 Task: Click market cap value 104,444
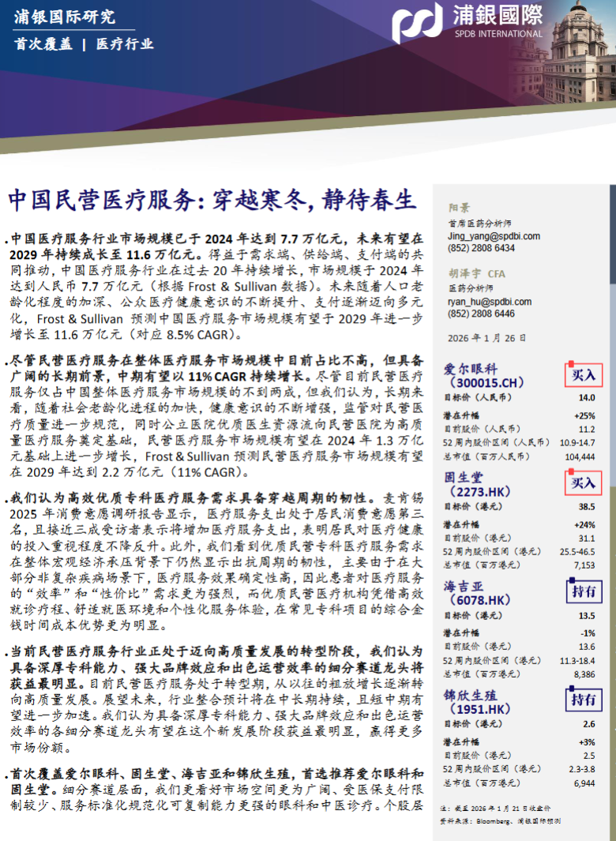[580, 456]
